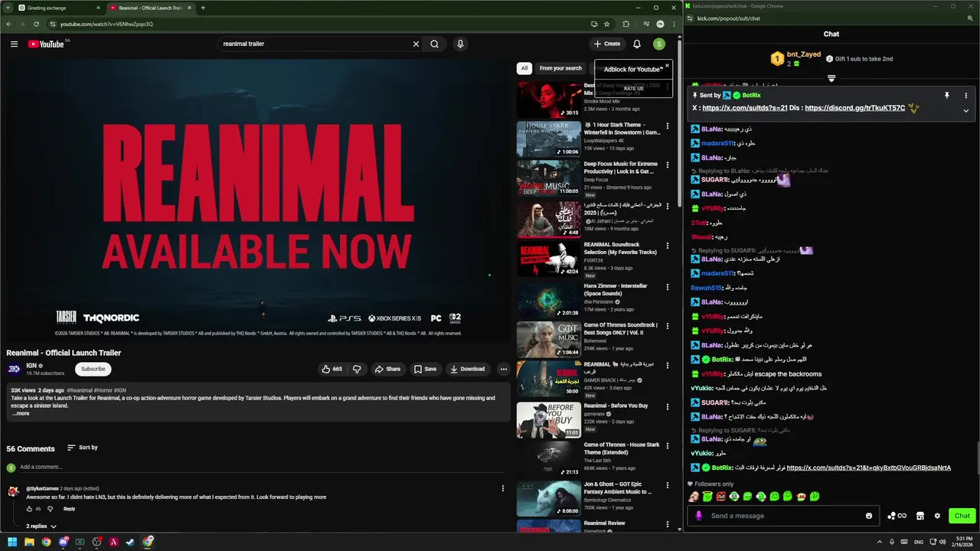Bookmark this page with the star
The height and width of the screenshot is (551, 980).
(606, 24)
